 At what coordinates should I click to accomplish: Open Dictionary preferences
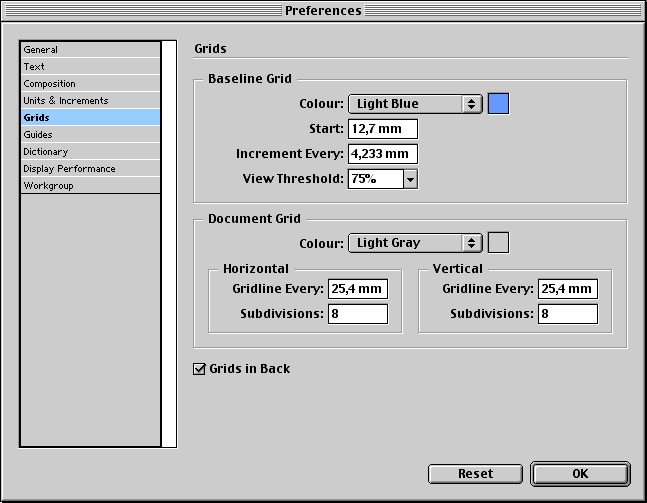pyautogui.click(x=90, y=151)
